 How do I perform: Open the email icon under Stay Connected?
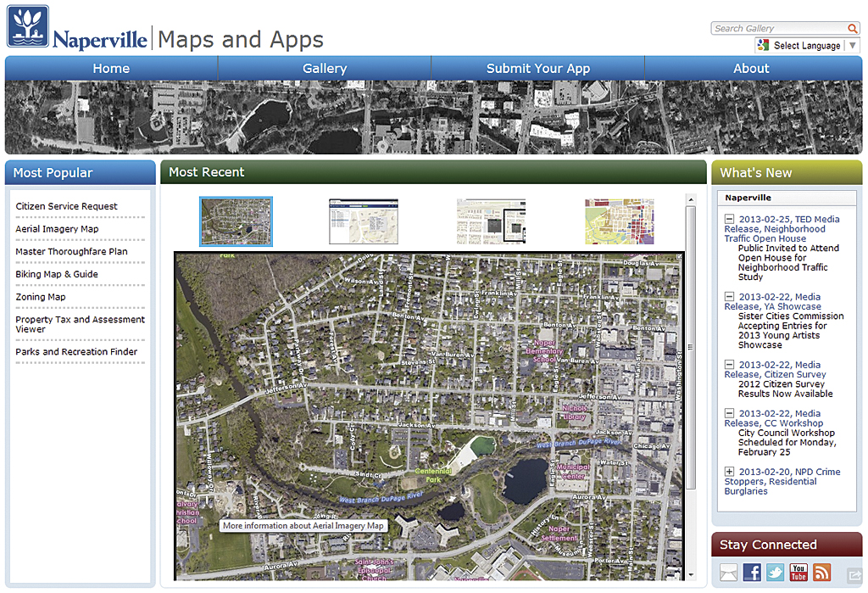728,573
